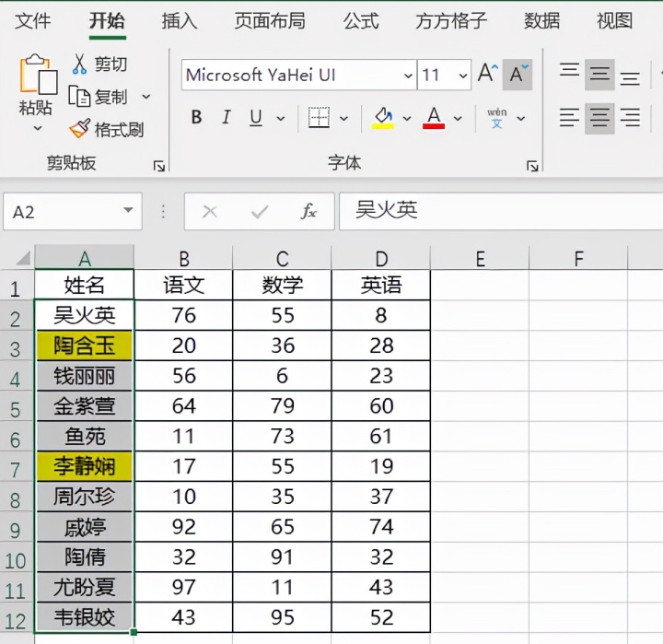Open the font size dropdown
Image resolution: width=663 pixels, height=644 pixels.
point(463,76)
